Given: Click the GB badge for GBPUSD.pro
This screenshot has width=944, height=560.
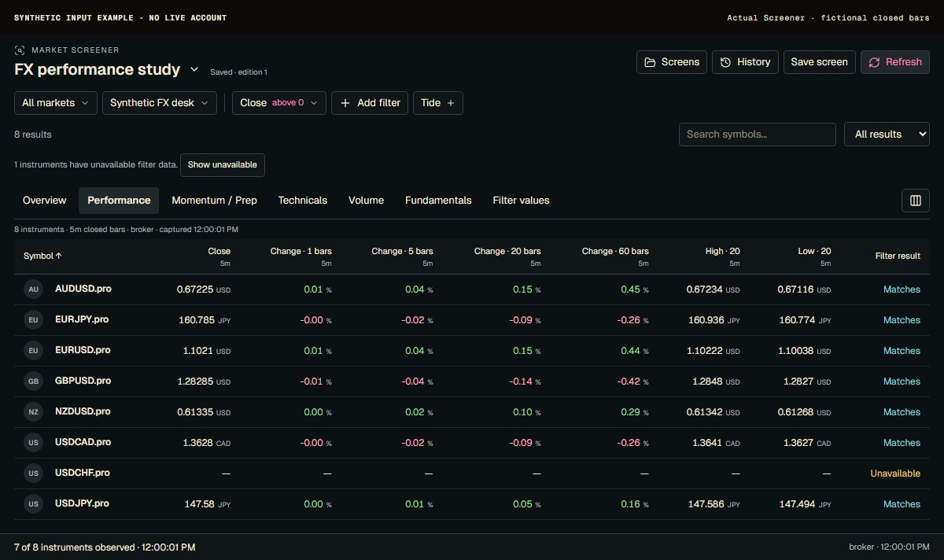Looking at the screenshot, I should 33,381.
